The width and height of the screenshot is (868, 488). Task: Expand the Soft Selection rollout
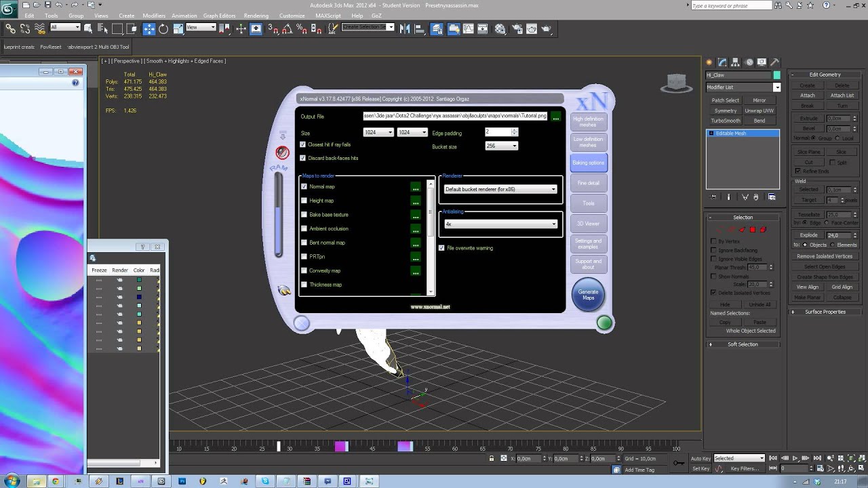(x=743, y=344)
